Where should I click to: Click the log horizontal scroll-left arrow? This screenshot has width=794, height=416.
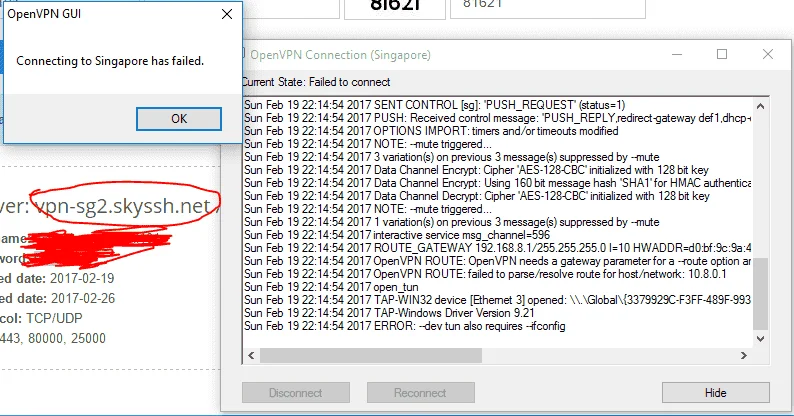pyautogui.click(x=251, y=355)
